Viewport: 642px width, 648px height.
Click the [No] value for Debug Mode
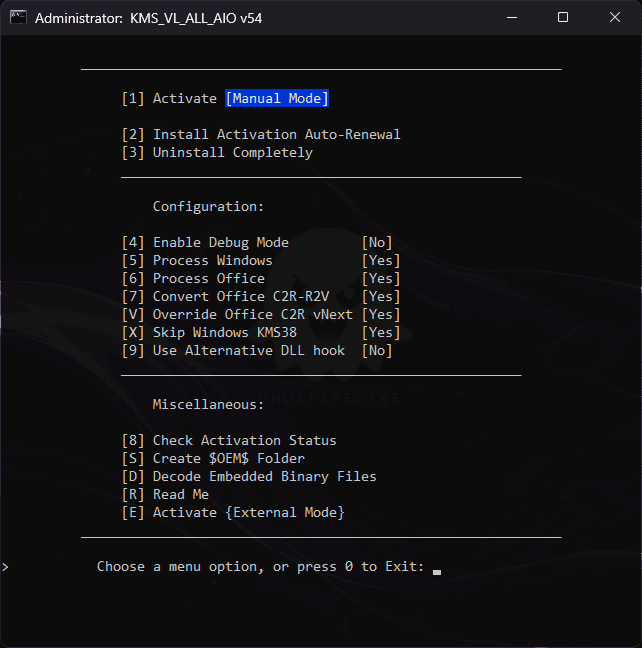click(377, 242)
